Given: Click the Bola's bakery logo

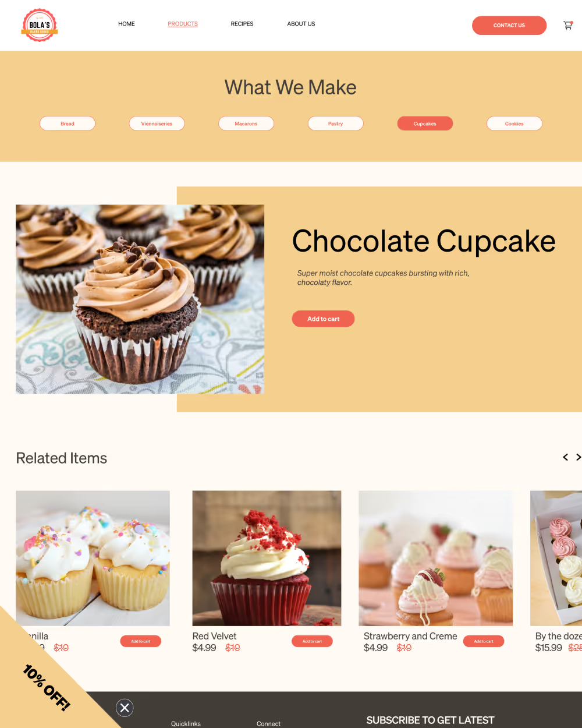Looking at the screenshot, I should click(x=40, y=25).
